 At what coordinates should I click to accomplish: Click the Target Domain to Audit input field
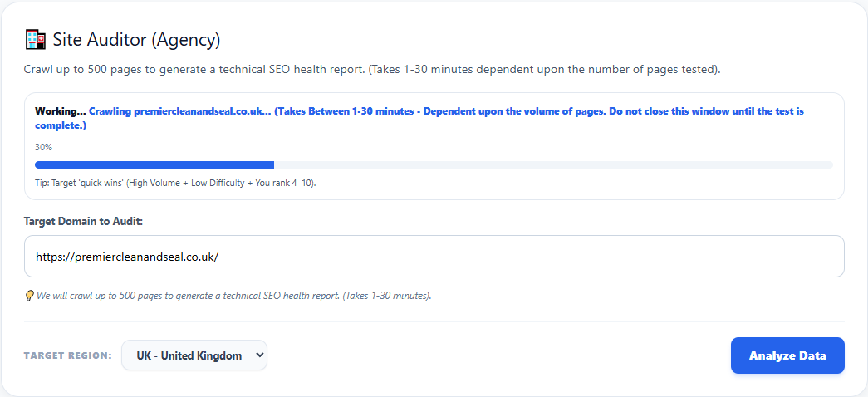click(x=434, y=257)
